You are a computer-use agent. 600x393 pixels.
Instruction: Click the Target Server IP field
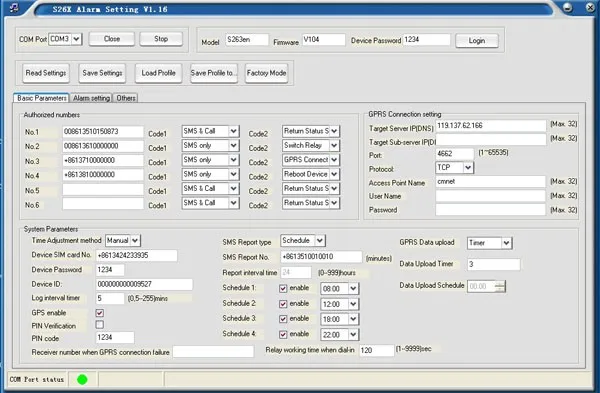pyautogui.click(x=491, y=126)
